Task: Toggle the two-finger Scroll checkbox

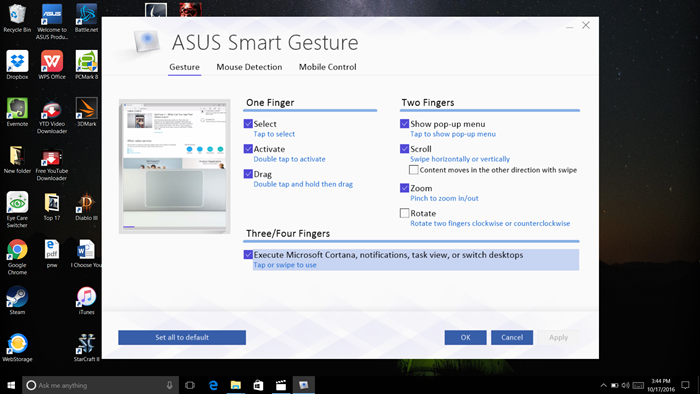Action: 404,149
